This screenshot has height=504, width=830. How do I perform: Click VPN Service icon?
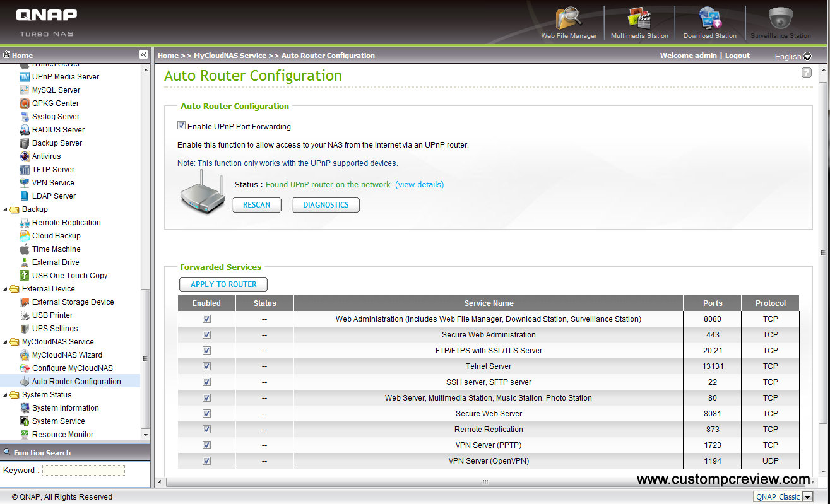click(25, 182)
